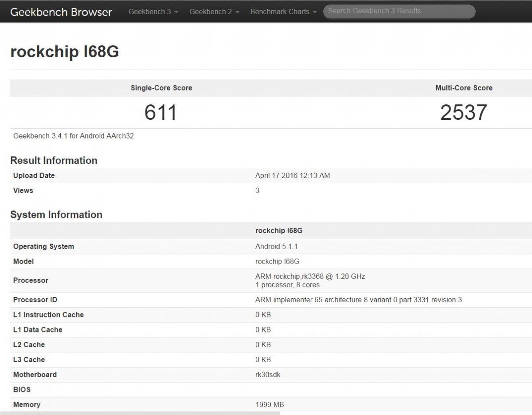Select 1 processor, 8 cores text

(287, 285)
